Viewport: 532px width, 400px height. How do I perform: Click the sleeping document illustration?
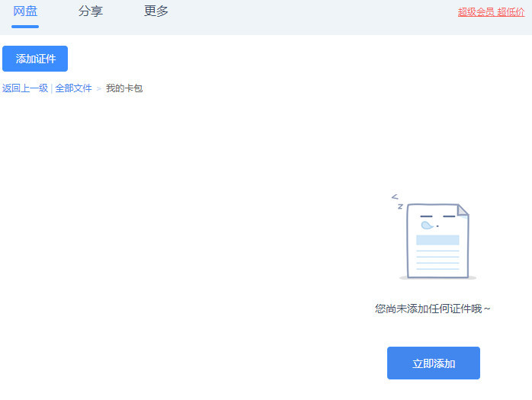click(434, 237)
